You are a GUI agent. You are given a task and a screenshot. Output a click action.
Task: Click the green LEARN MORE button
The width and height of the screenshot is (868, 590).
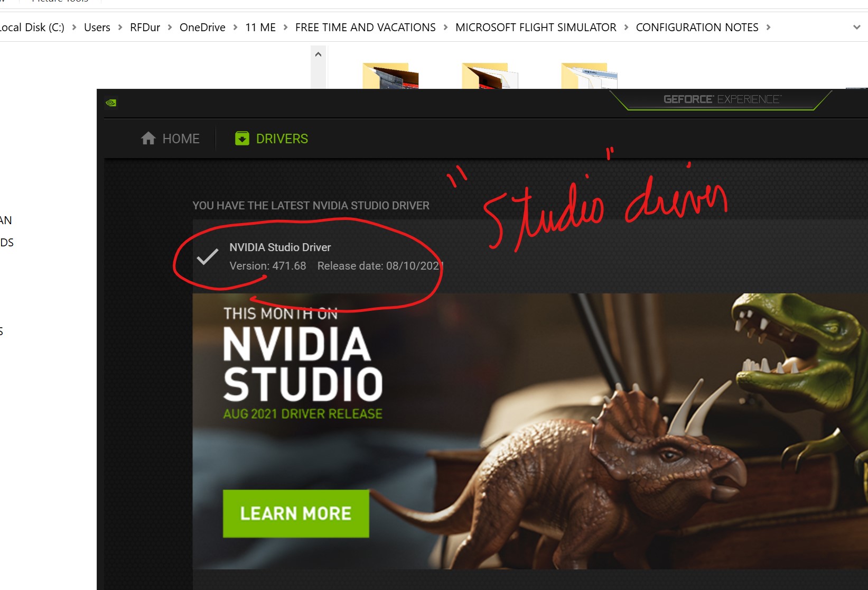point(296,513)
